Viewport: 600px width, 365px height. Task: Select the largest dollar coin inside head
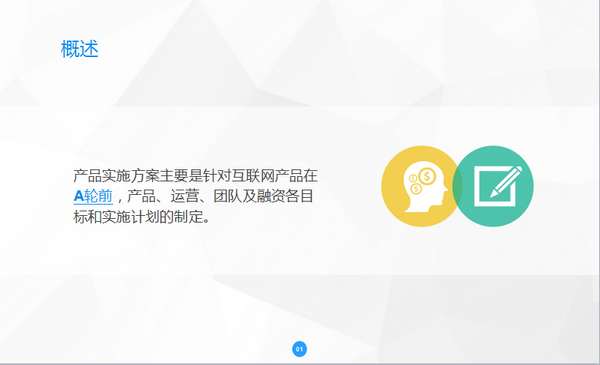click(427, 176)
